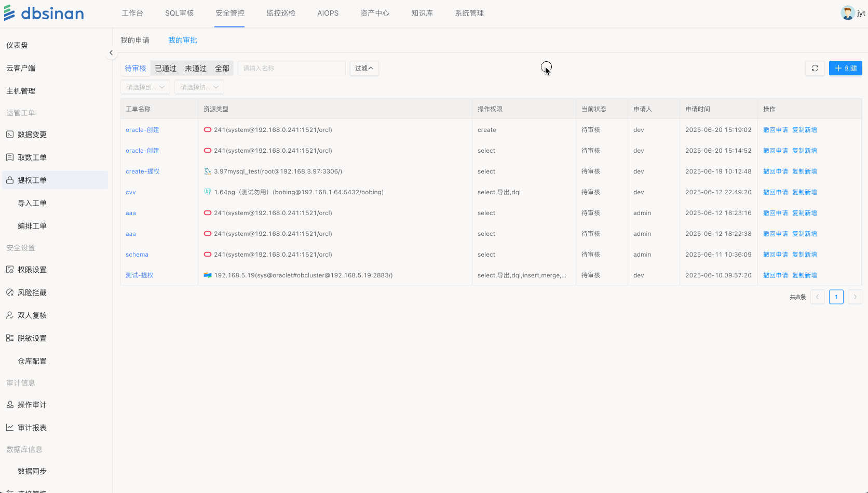Switch filter to 未通过
This screenshot has width=868, height=493.
(x=196, y=69)
